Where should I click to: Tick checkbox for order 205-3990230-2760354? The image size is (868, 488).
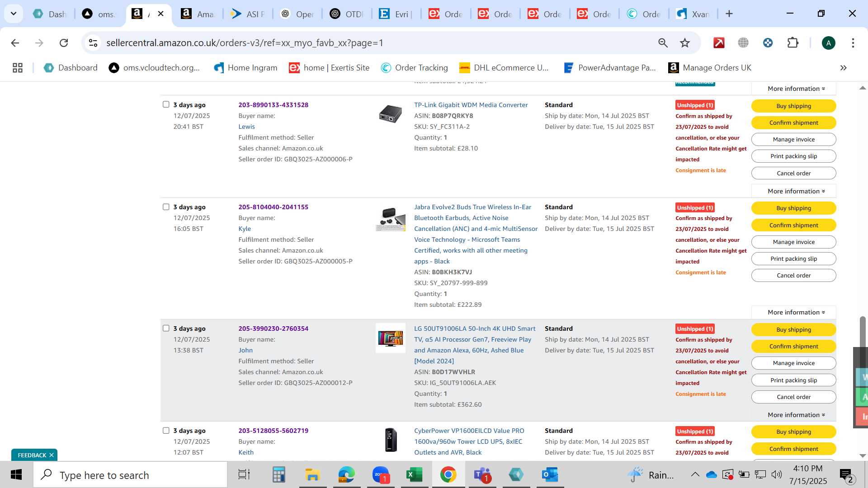[x=166, y=328]
